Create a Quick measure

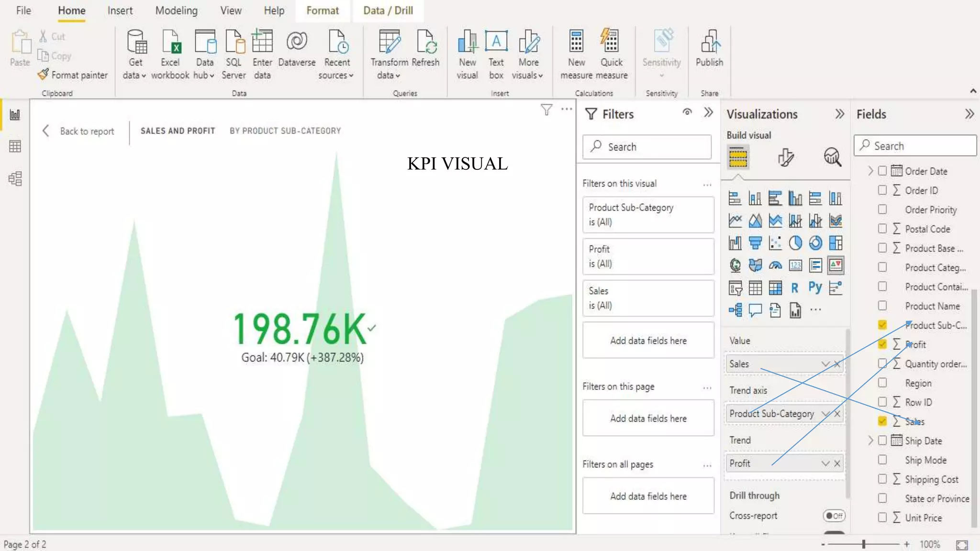coord(611,54)
